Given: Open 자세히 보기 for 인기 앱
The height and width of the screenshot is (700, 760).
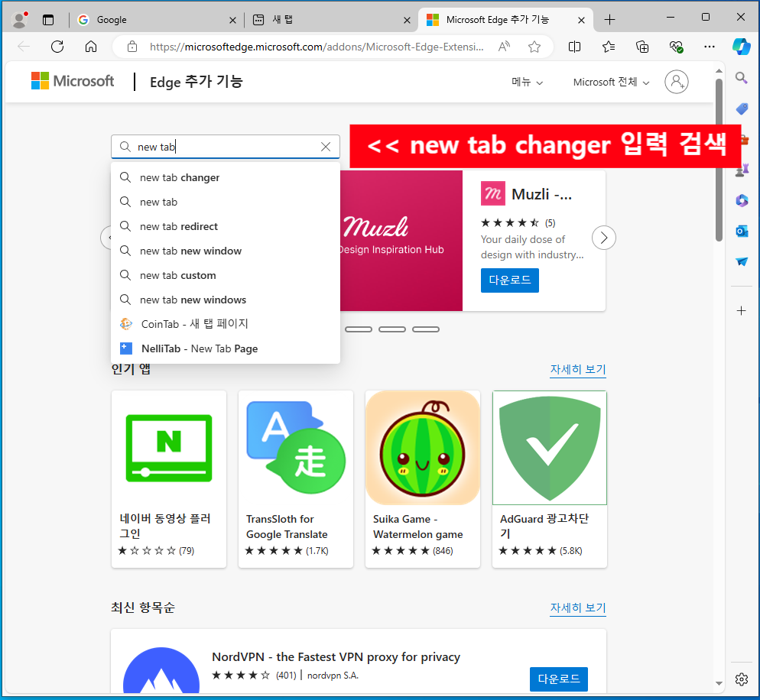Looking at the screenshot, I should tap(578, 369).
